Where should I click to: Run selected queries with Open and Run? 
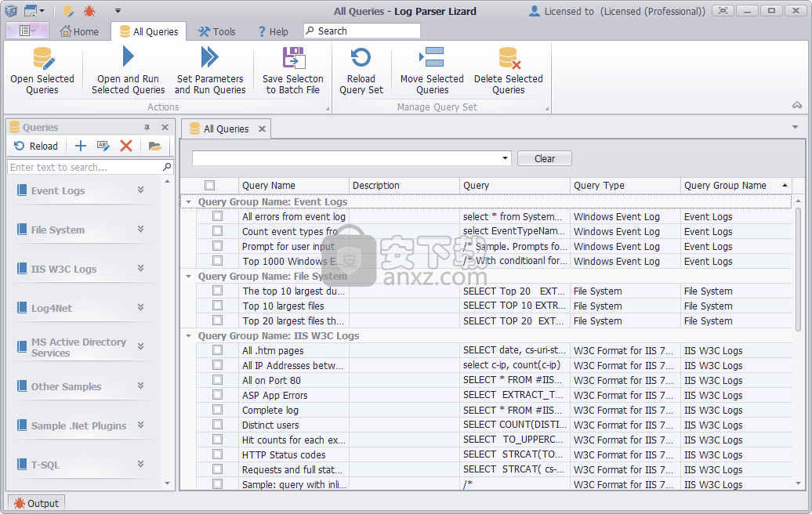click(128, 71)
